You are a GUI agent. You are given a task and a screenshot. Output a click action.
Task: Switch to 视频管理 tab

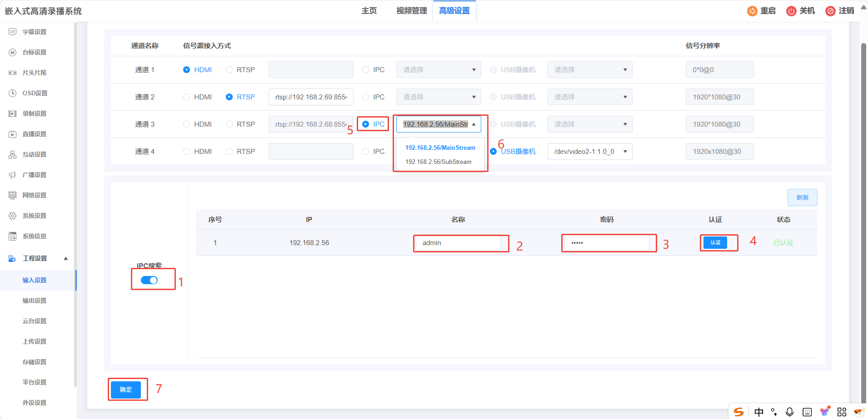[412, 11]
